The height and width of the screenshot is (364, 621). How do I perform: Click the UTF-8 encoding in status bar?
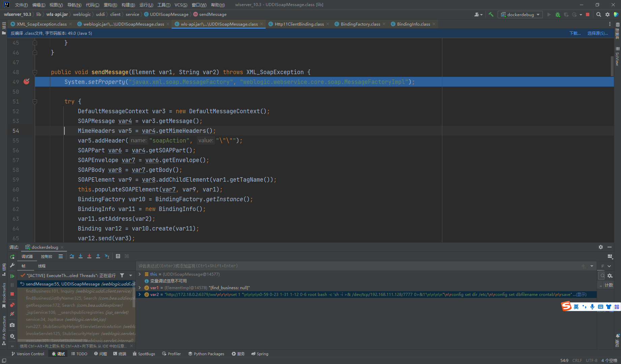tap(591, 360)
